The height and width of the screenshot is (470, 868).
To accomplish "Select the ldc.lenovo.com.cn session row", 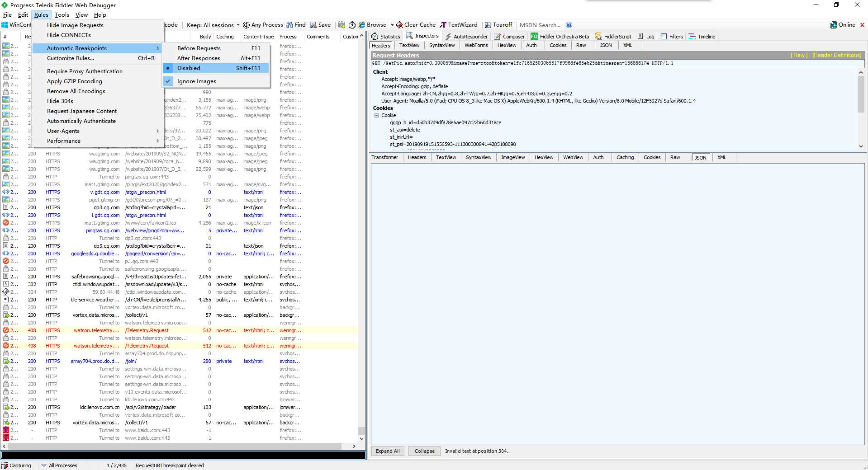I will tap(180, 407).
